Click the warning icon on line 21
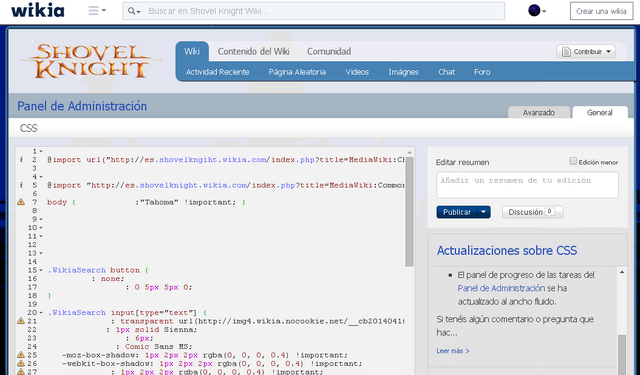 (x=21, y=321)
